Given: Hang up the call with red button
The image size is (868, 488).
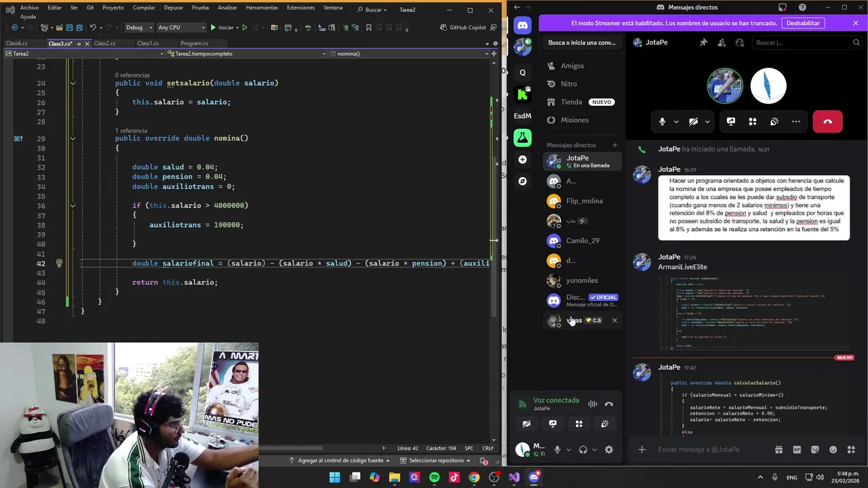Looking at the screenshot, I should (x=827, y=121).
